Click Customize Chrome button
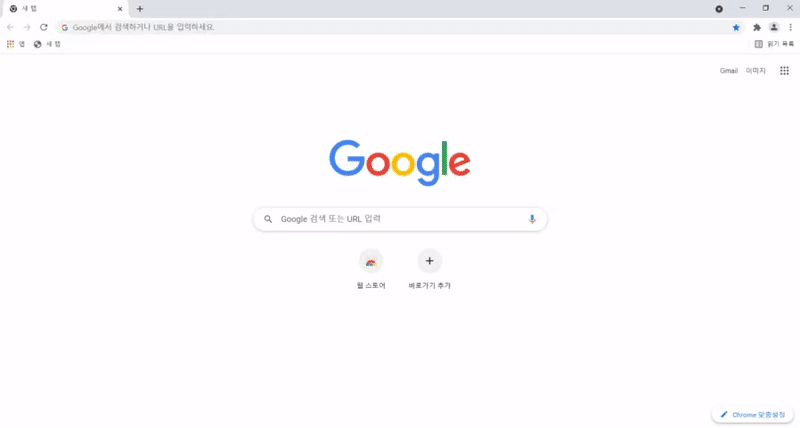 pos(753,415)
